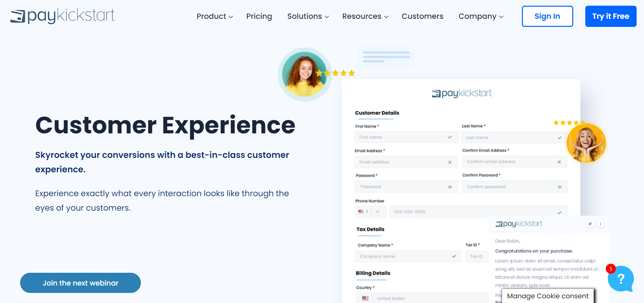Click the Try it Free button
The height and width of the screenshot is (303, 644).
point(611,16)
